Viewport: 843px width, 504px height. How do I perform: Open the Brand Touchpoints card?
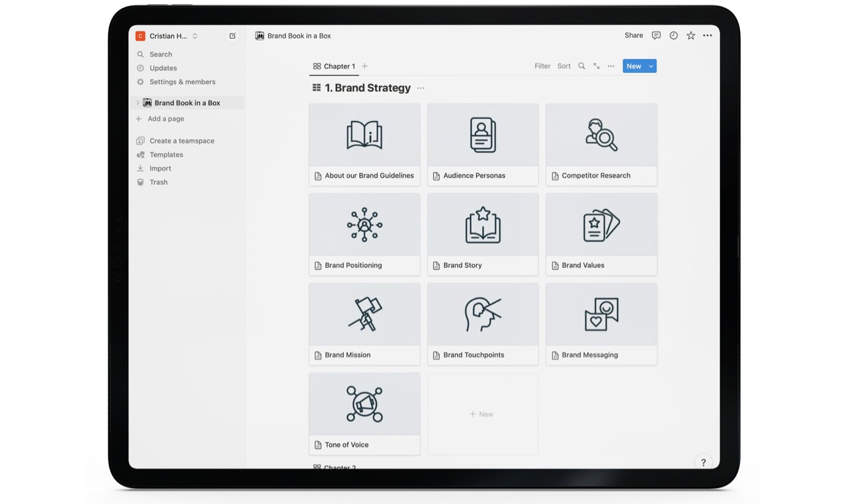(483, 324)
